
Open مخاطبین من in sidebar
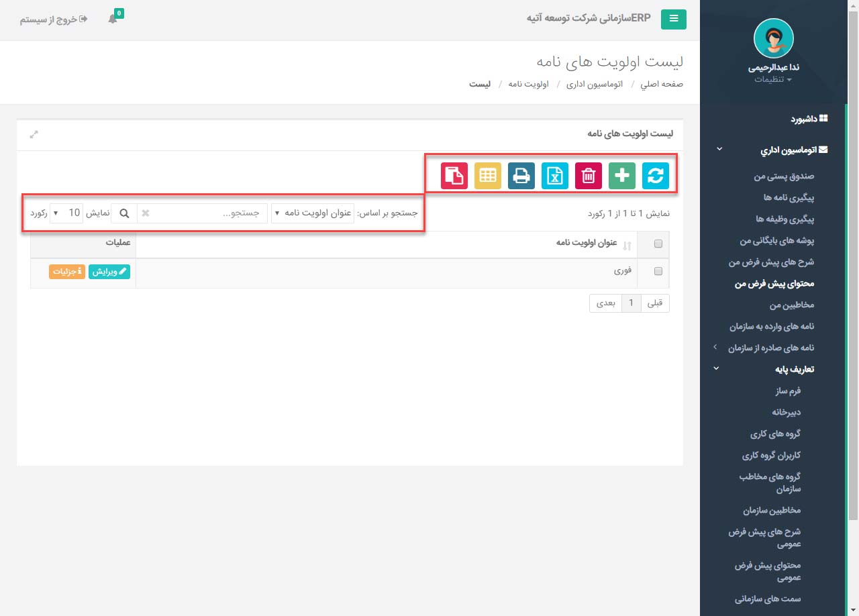(x=792, y=305)
